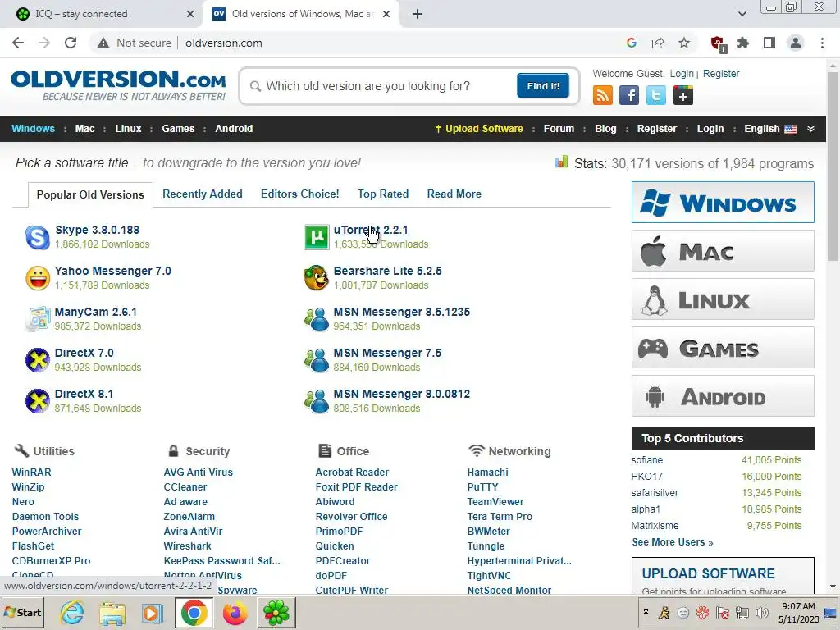Open the CCleaner security link
The height and width of the screenshot is (630, 840).
tap(185, 487)
